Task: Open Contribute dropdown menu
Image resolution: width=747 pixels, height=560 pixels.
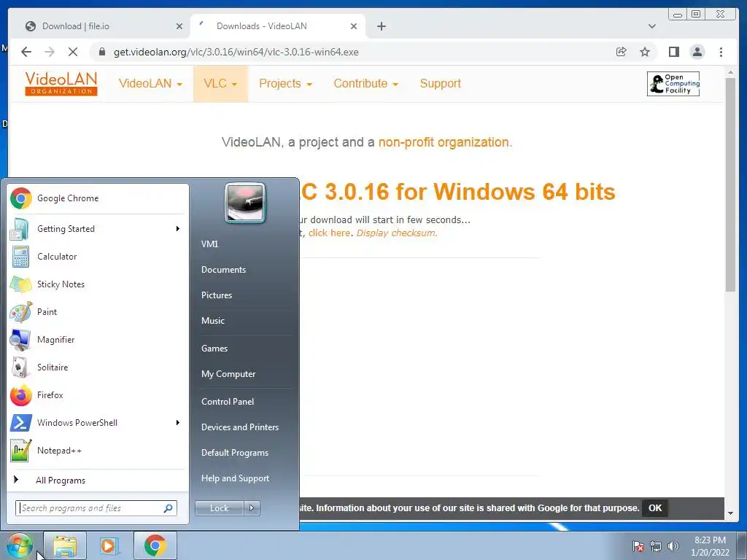Action: 365,84
